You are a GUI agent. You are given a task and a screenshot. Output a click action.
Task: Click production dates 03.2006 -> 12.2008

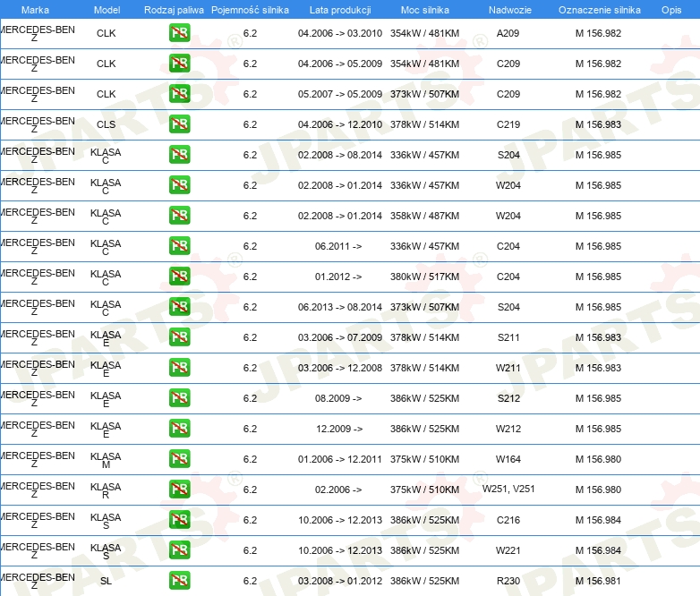(x=340, y=368)
